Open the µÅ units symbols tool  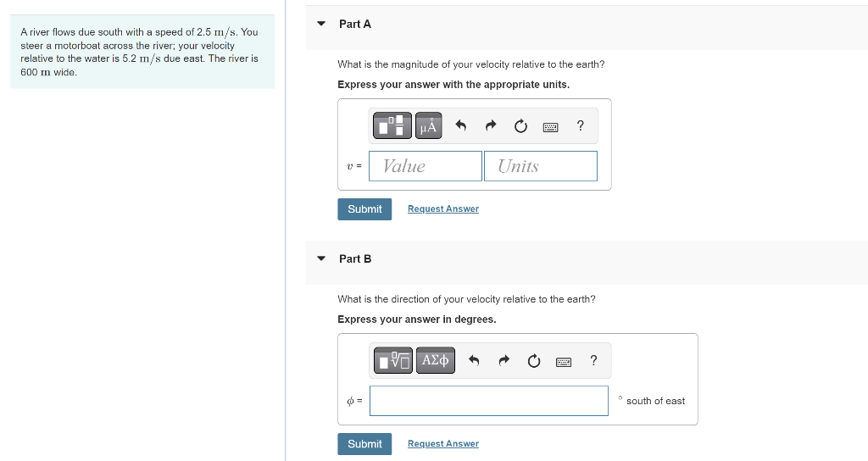click(428, 125)
